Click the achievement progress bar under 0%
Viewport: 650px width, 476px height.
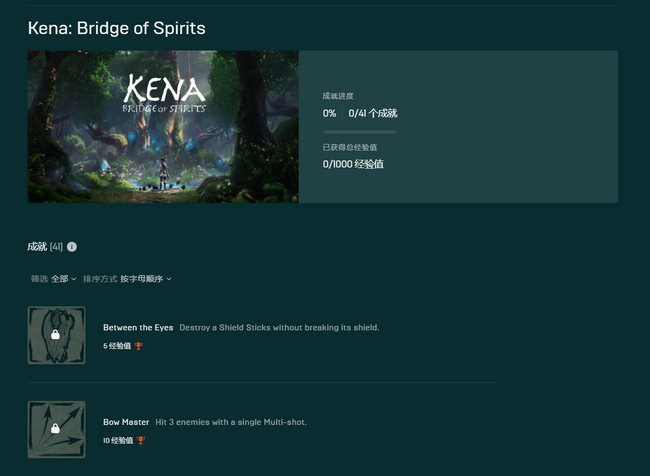click(x=360, y=132)
